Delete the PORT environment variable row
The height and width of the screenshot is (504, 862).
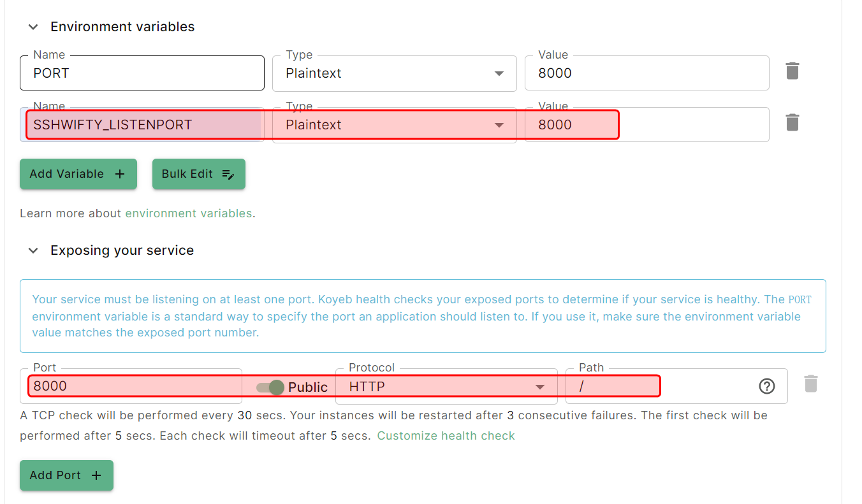(x=792, y=71)
